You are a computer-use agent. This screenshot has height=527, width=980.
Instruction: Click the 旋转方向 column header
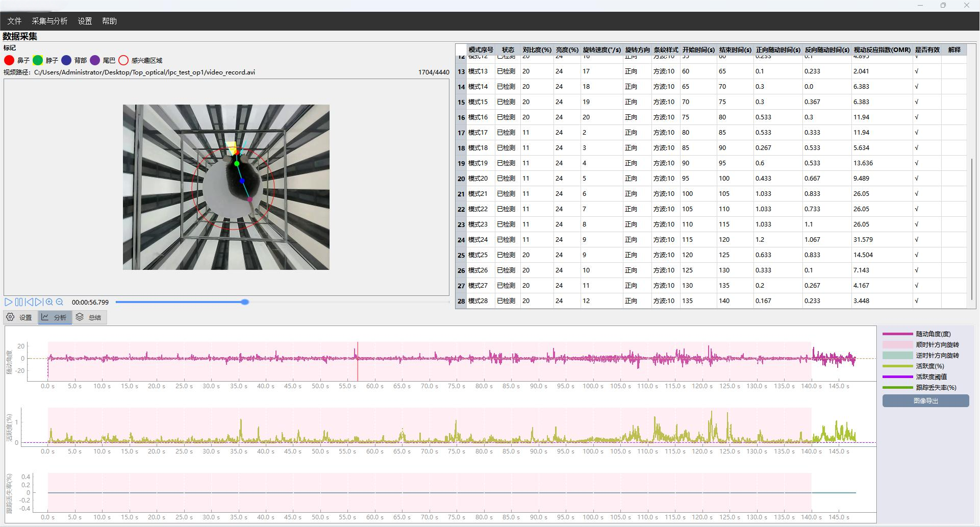pyautogui.click(x=637, y=50)
